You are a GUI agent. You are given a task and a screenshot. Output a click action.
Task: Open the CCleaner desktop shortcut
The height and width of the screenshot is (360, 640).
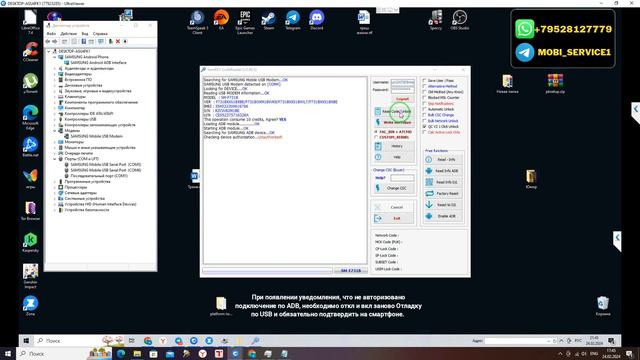coord(30,52)
